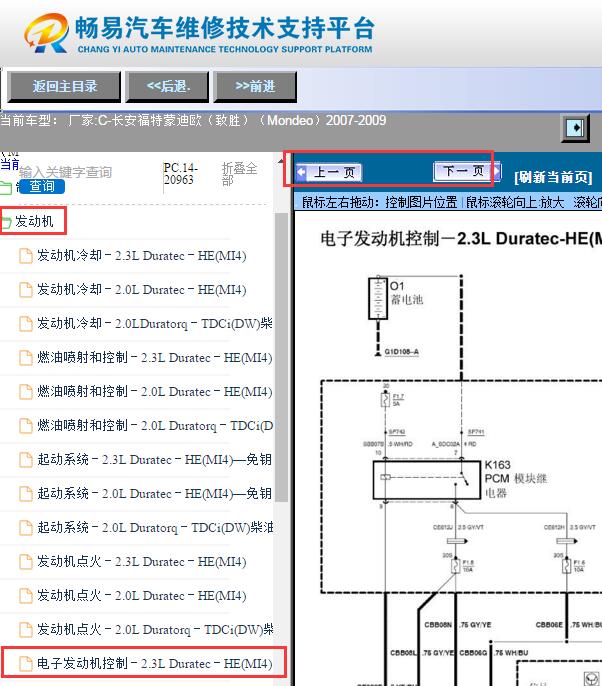Click document icon beside 发动机点火－2.0L Duratorq

click(x=26, y=630)
